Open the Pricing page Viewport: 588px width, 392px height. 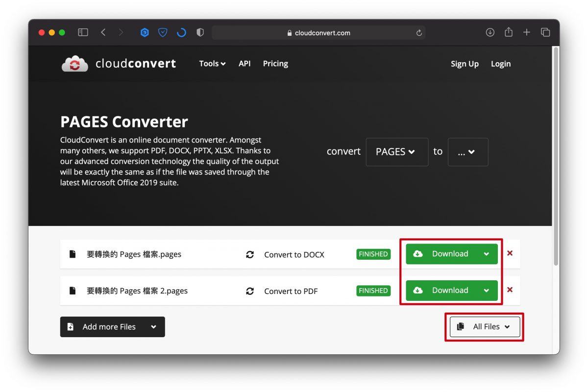coord(275,64)
